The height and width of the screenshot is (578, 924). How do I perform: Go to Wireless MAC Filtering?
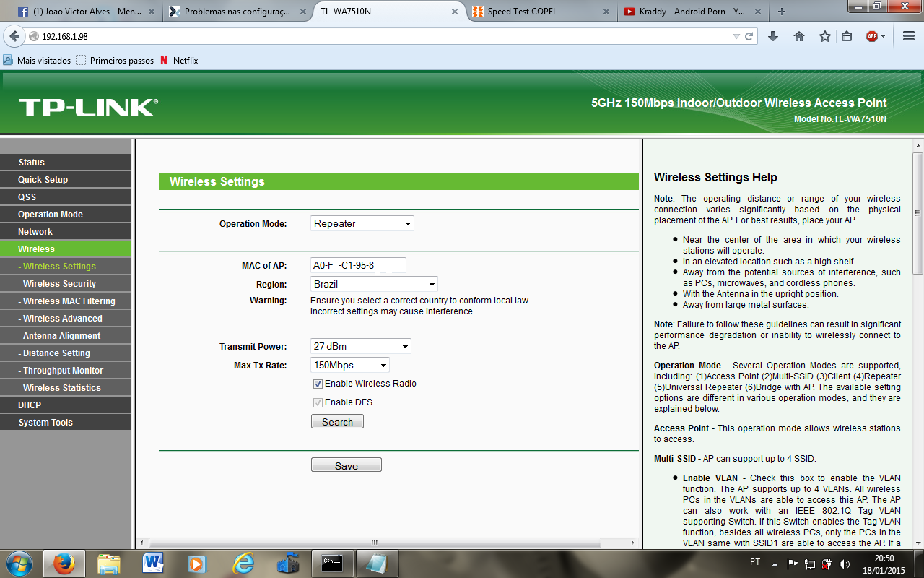tap(66, 301)
